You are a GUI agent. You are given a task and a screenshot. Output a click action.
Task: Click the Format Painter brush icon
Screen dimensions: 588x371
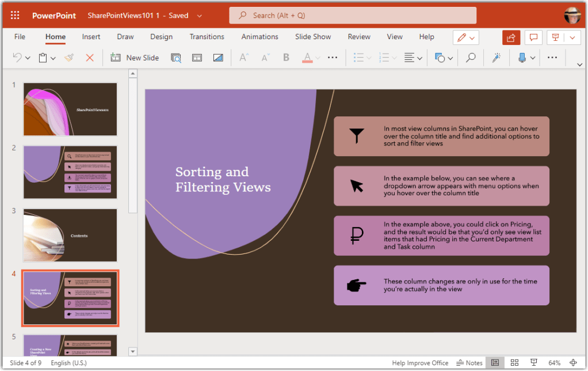tap(69, 58)
